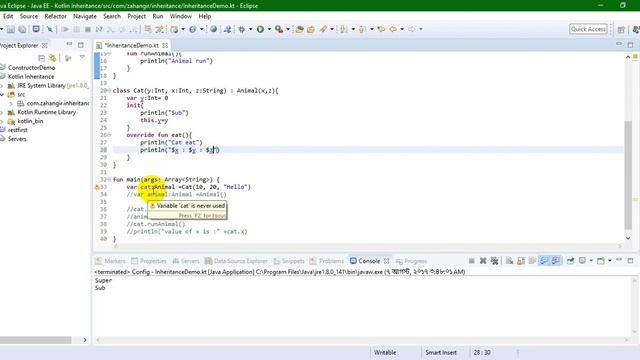Open the Project menu
This screenshot has width=640, height=360.
pyautogui.click(x=136, y=16)
